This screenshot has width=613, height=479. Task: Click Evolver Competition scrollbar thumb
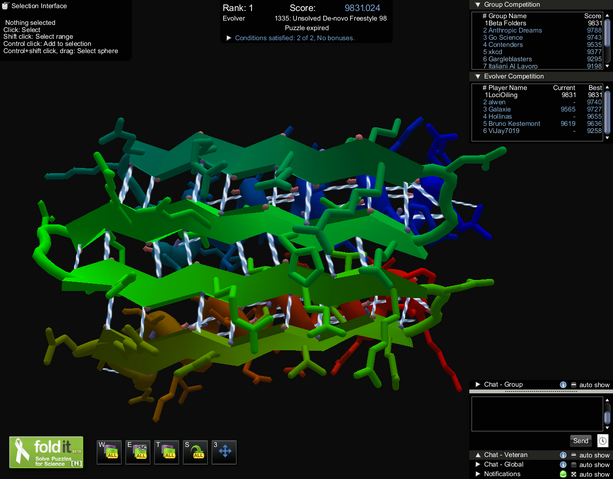[x=607, y=111]
